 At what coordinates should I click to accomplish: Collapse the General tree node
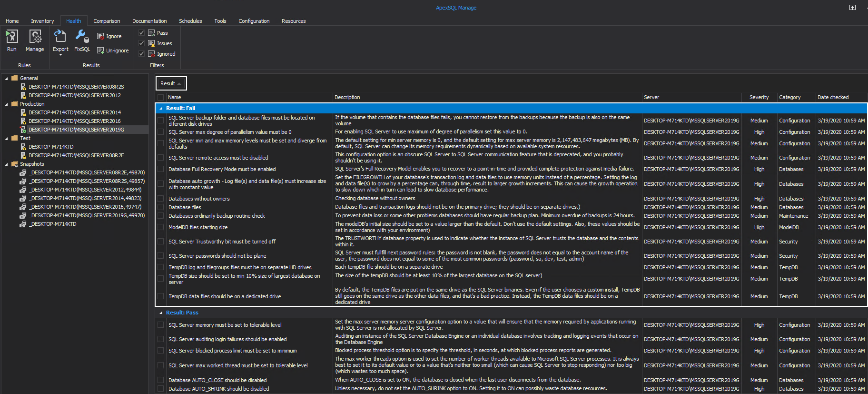(x=7, y=78)
